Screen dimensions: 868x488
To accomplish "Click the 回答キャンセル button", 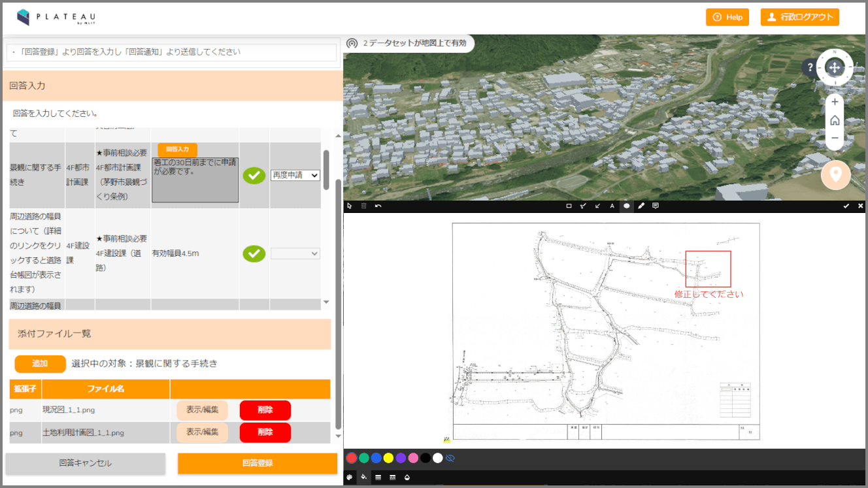I will [x=86, y=463].
